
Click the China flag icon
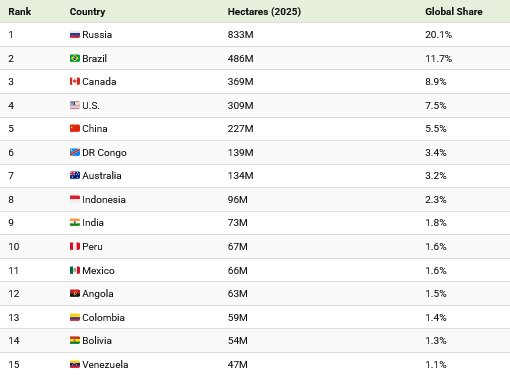click(75, 129)
